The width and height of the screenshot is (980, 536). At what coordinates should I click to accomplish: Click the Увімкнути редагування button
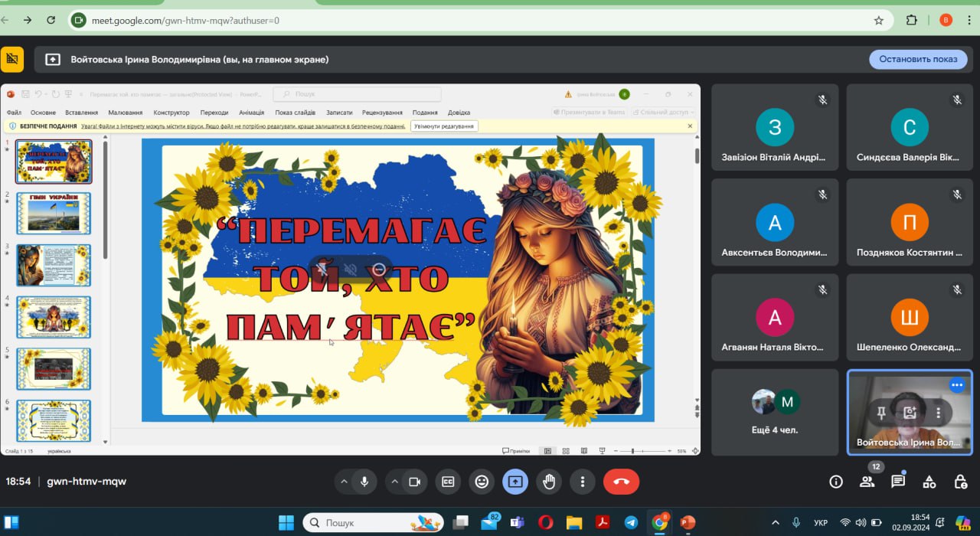(444, 126)
